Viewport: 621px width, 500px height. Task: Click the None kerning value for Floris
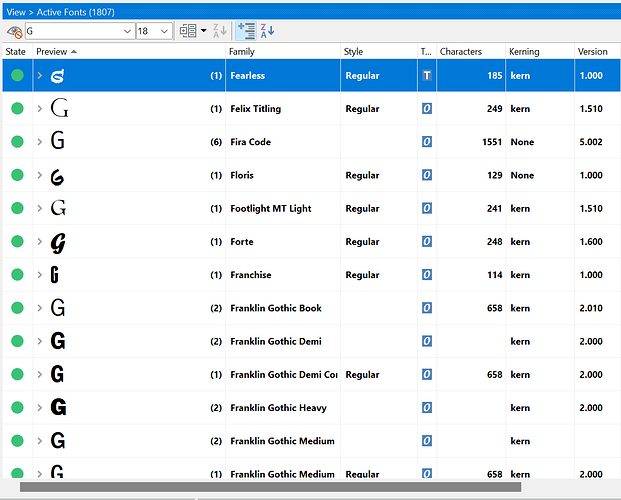(522, 175)
